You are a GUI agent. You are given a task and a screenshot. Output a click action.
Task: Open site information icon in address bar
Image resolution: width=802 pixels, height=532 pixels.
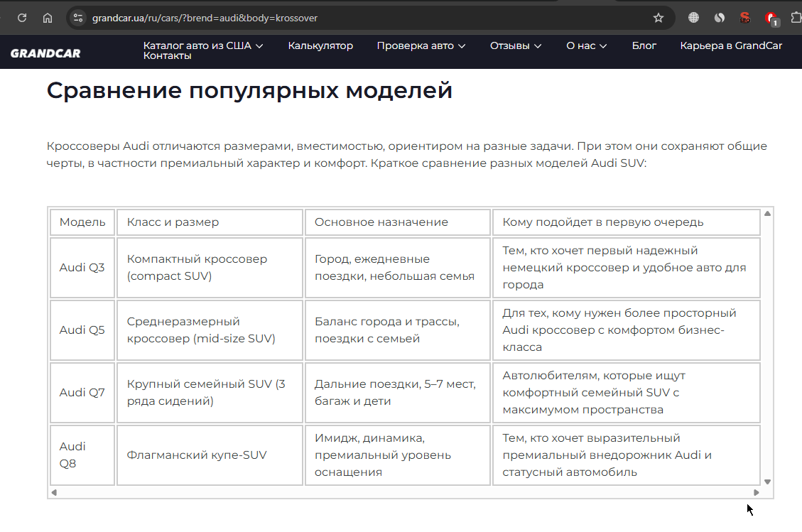pos(77,18)
